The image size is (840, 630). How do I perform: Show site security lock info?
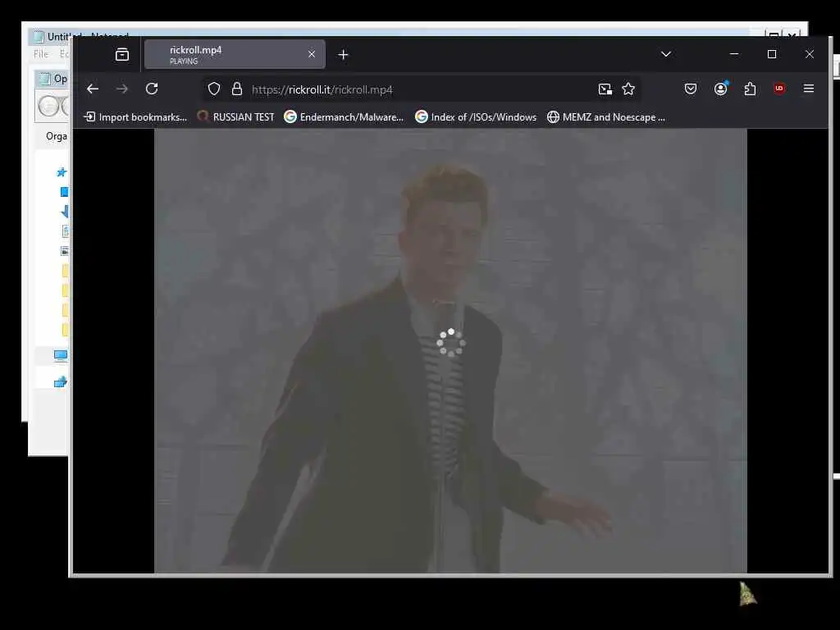pyautogui.click(x=237, y=89)
